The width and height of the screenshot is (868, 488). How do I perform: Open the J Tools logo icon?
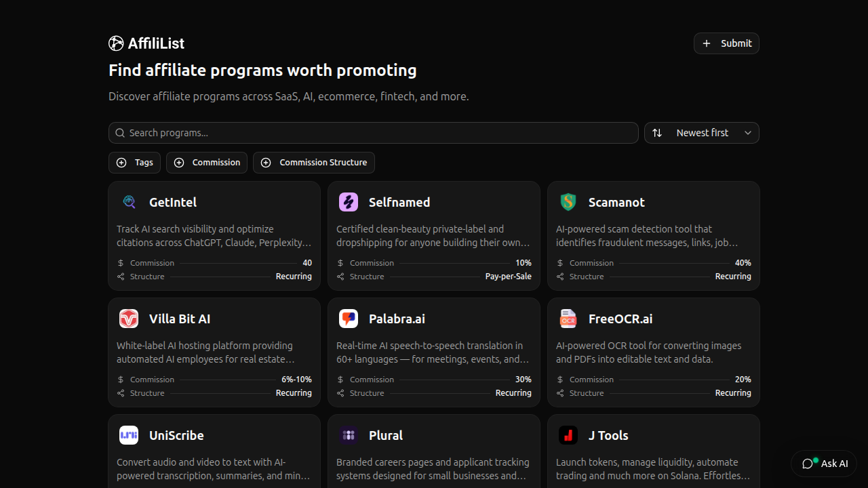[x=568, y=435]
